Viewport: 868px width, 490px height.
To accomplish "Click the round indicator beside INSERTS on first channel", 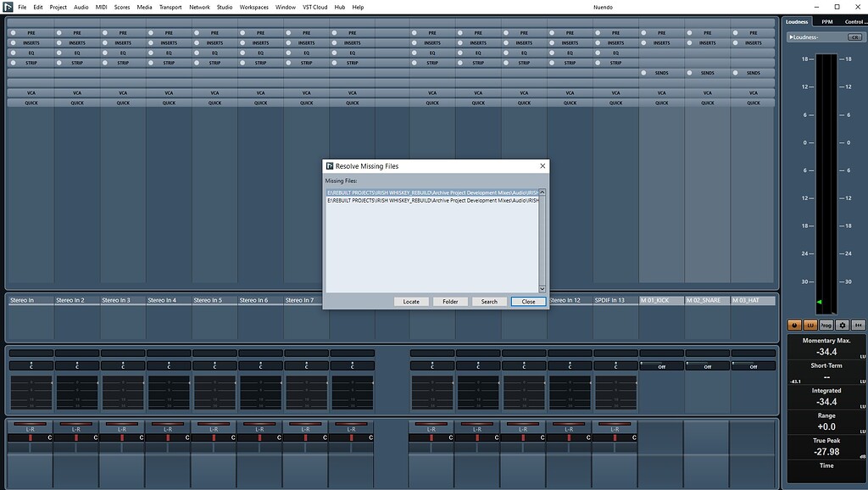I will tap(12, 42).
